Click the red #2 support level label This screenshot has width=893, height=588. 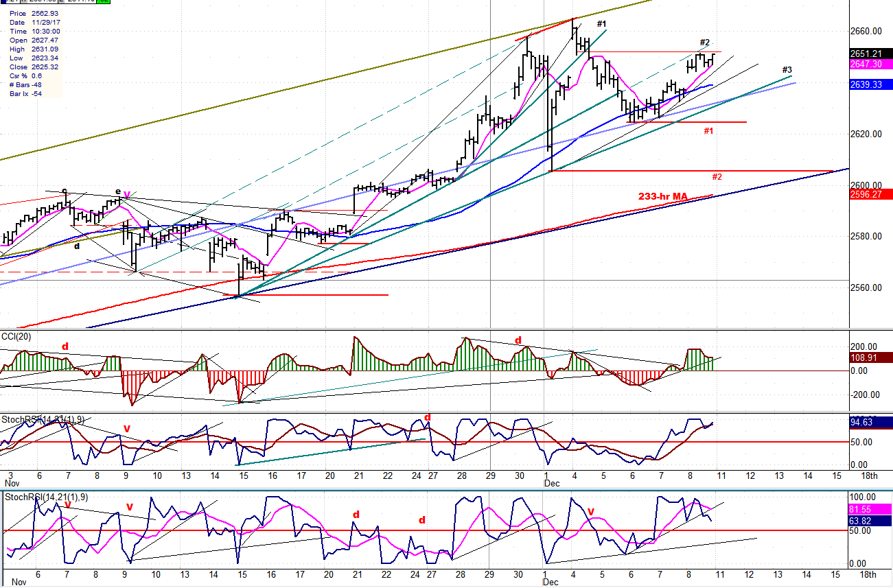pos(717,177)
